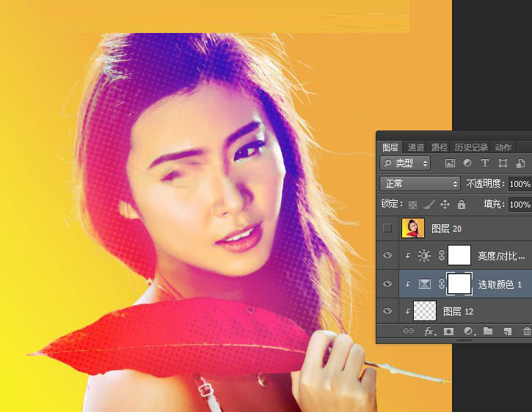Toggle lock position move icon
Viewport: 532px width, 412px height.
[x=445, y=204]
